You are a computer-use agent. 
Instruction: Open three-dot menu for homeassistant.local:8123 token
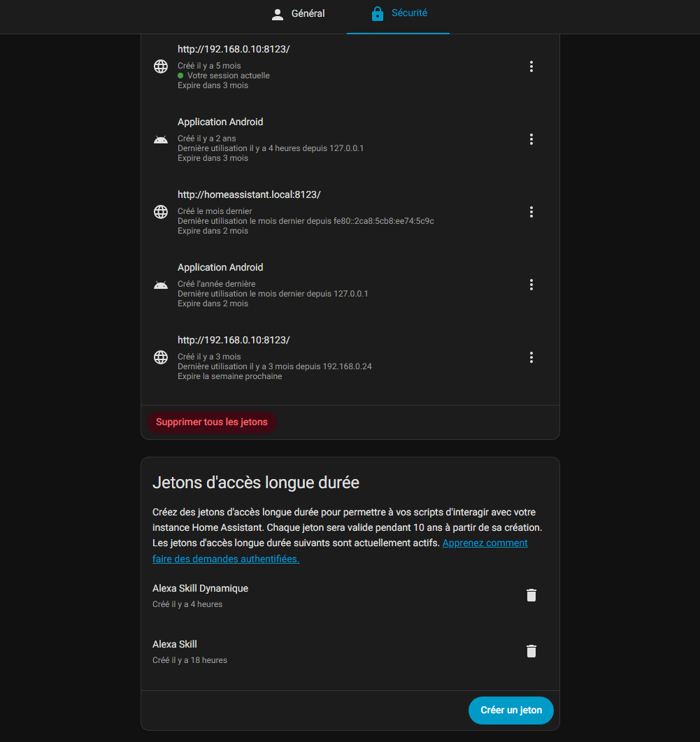tap(531, 212)
